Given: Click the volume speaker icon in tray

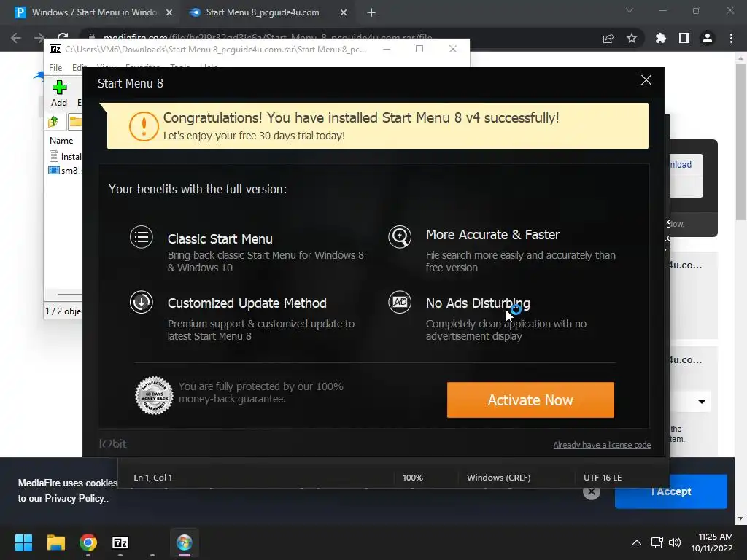Looking at the screenshot, I should point(675,542).
